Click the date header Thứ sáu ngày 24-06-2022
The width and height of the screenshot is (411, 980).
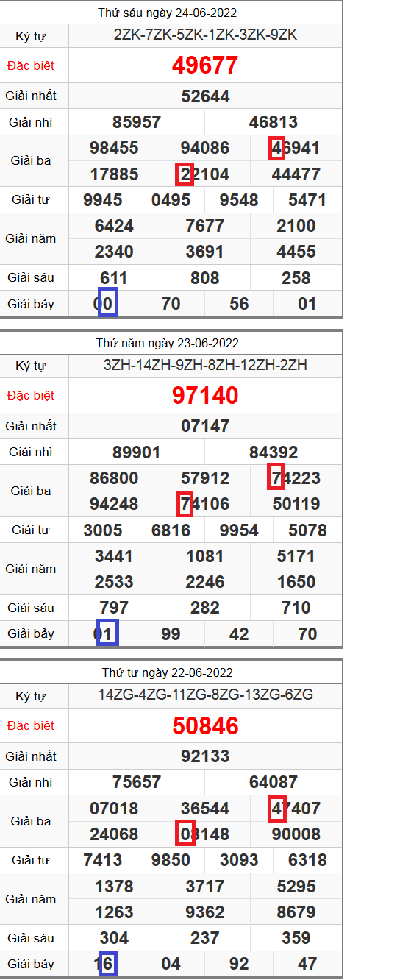168,13
